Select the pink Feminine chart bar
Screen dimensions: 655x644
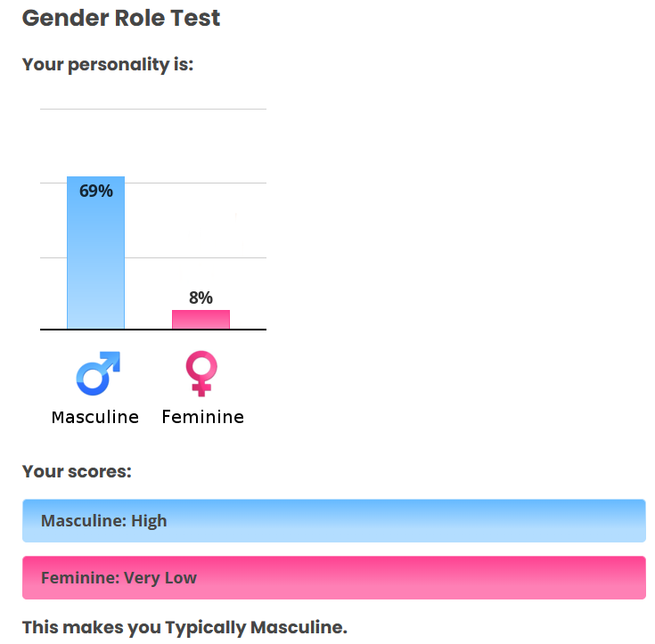click(x=201, y=320)
